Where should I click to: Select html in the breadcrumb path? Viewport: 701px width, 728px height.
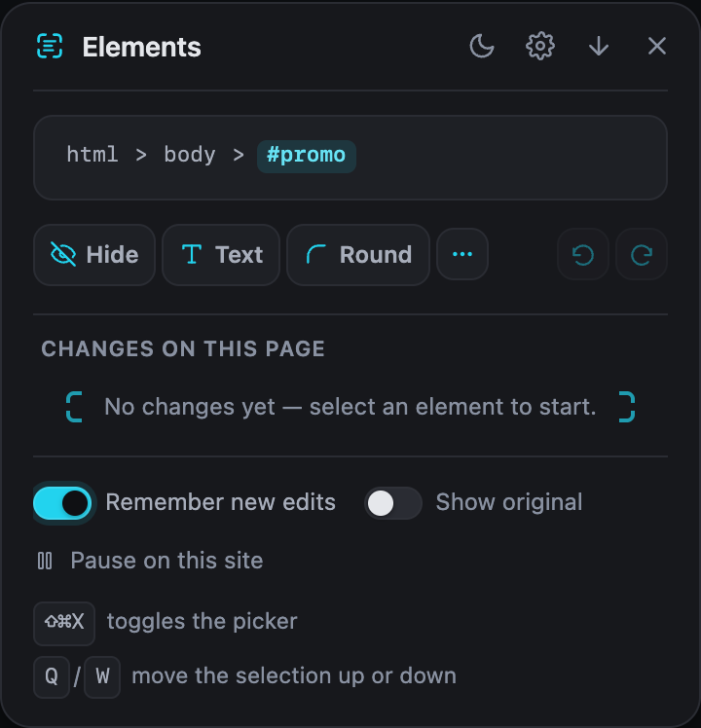tap(92, 155)
